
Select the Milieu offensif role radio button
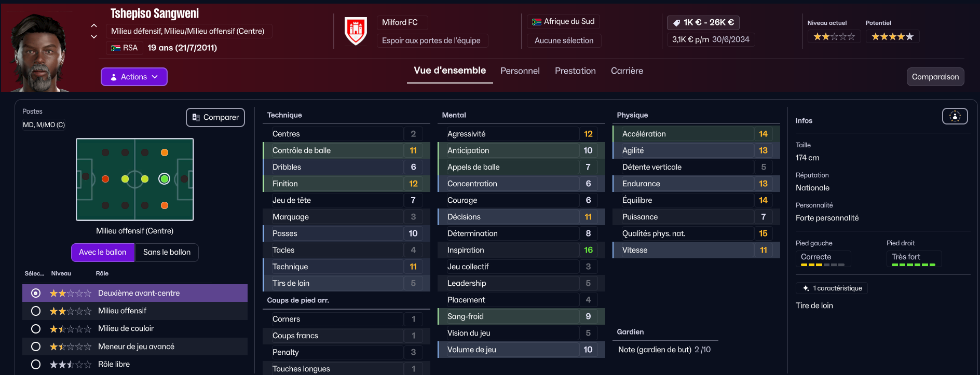[36, 311]
